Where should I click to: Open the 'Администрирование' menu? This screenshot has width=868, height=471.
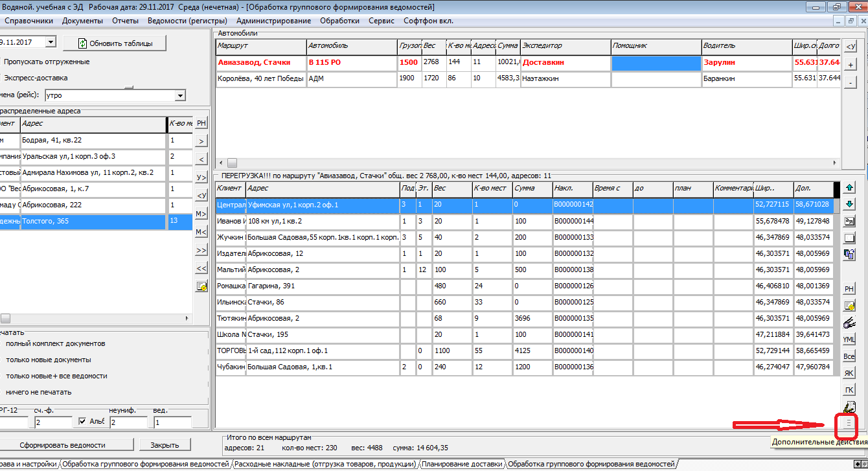[x=273, y=21]
